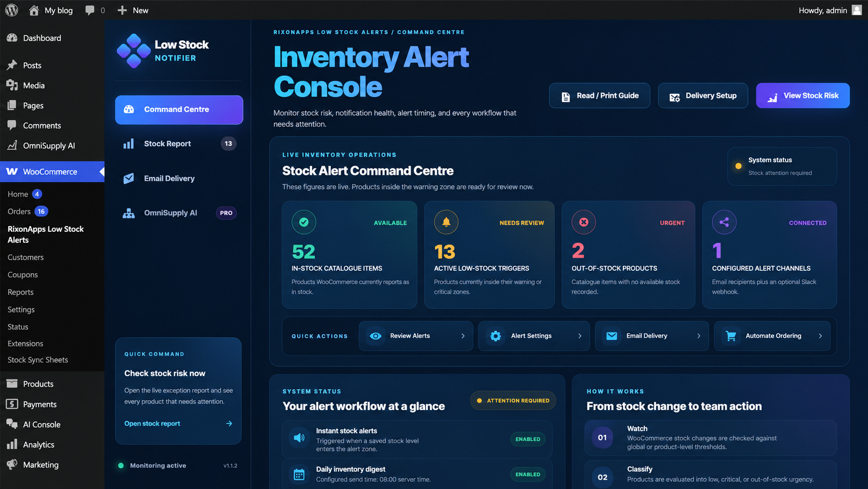Open WooCommerce Customers submenu
This screenshot has height=489, width=868.
click(25, 257)
